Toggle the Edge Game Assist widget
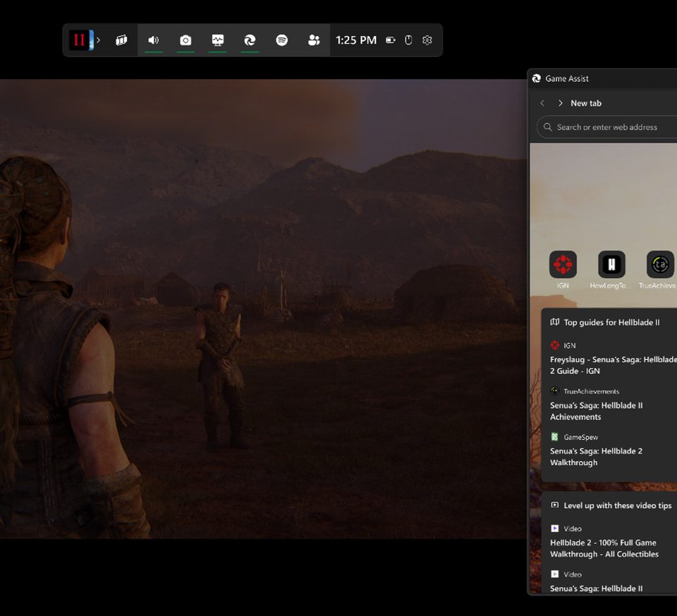 tap(250, 40)
